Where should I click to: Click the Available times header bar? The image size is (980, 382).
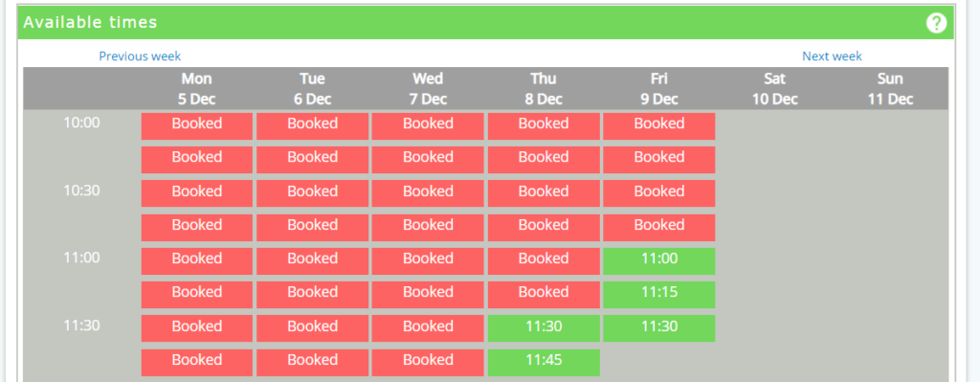point(485,23)
